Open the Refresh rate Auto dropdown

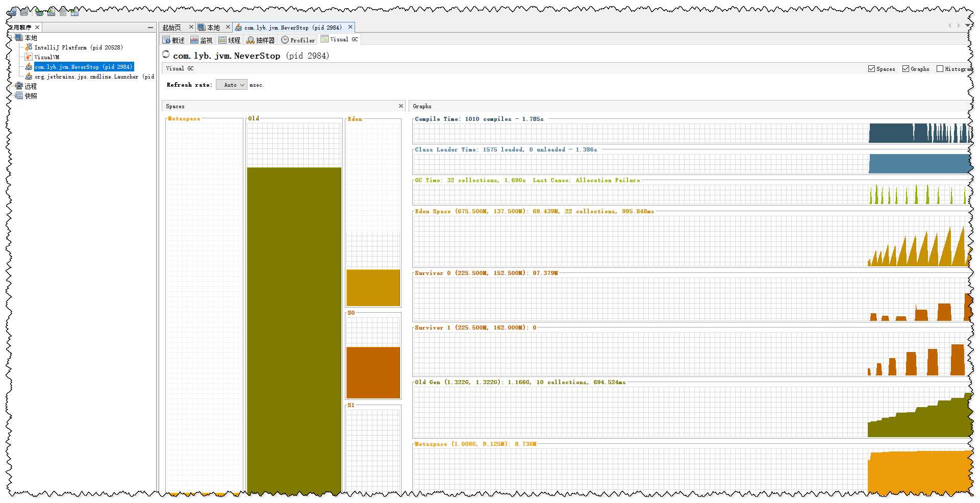coord(232,85)
